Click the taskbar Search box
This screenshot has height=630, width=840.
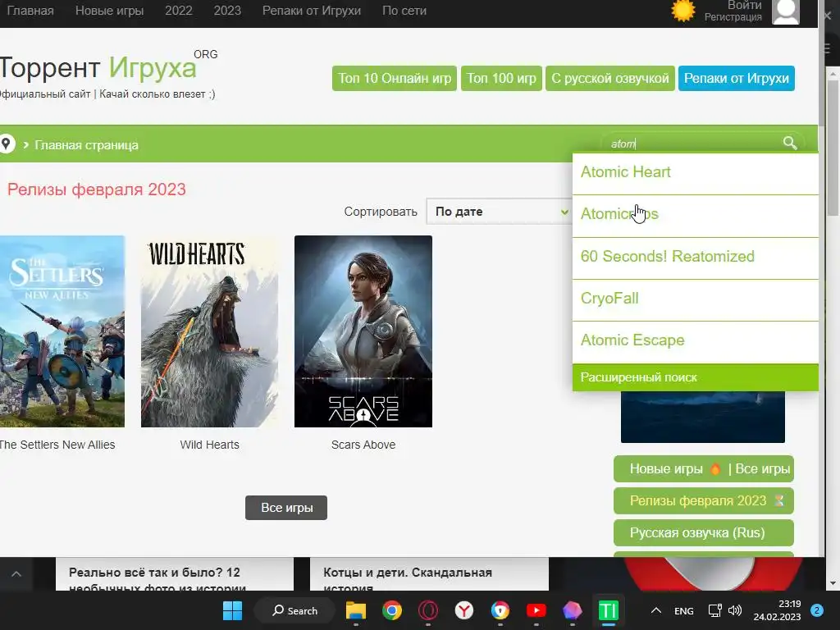tap(294, 610)
